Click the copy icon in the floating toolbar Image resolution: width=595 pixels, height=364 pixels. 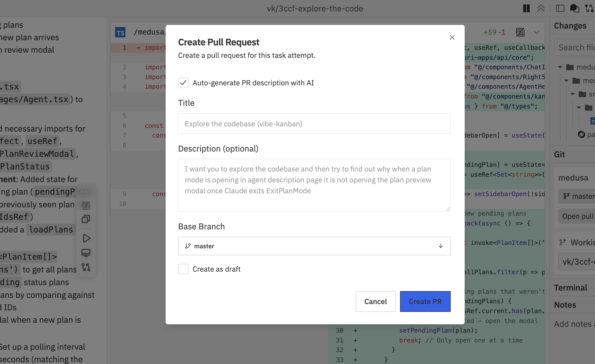[86, 219]
